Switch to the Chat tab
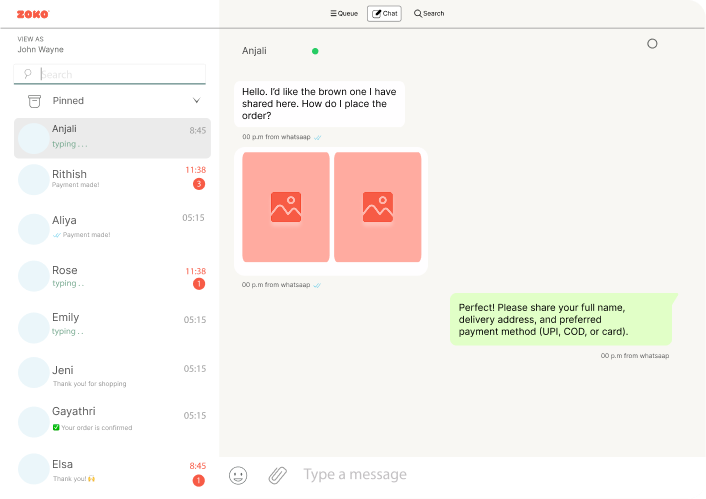Viewport: 706px width, 499px height. 385,14
